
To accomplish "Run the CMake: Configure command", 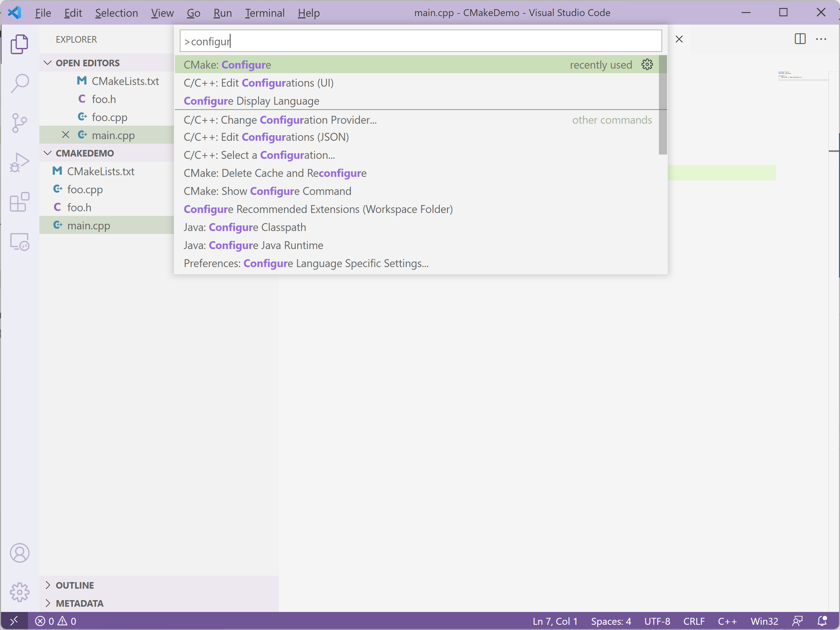I will coord(417,65).
